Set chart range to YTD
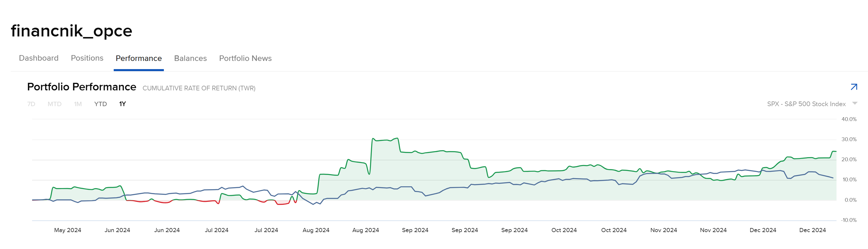The image size is (868, 249). (100, 104)
